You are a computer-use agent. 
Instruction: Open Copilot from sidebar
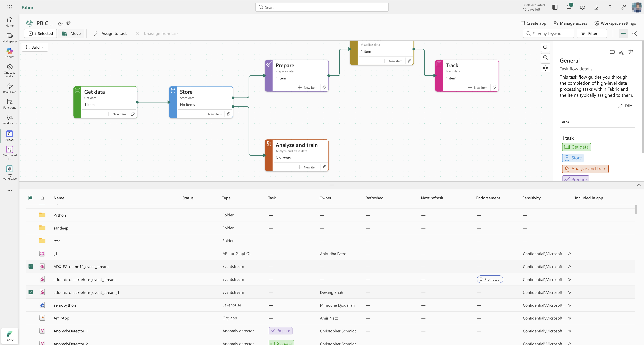(x=10, y=53)
